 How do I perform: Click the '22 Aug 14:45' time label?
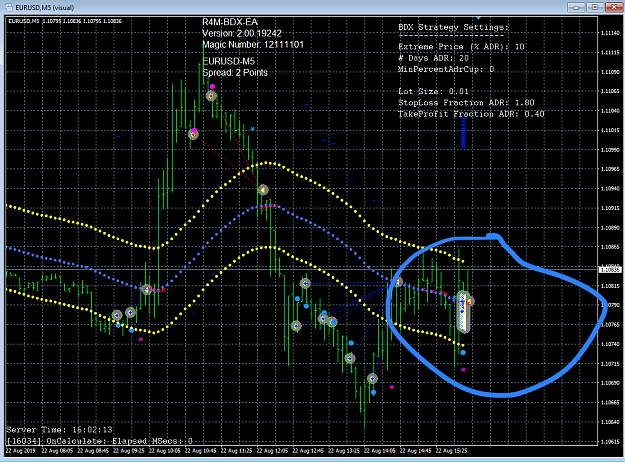416,451
